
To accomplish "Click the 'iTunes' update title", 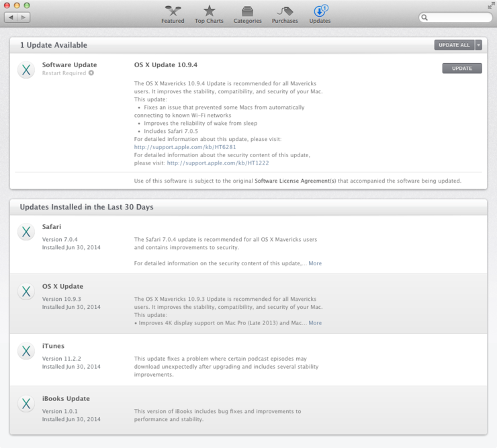I will 53,346.
